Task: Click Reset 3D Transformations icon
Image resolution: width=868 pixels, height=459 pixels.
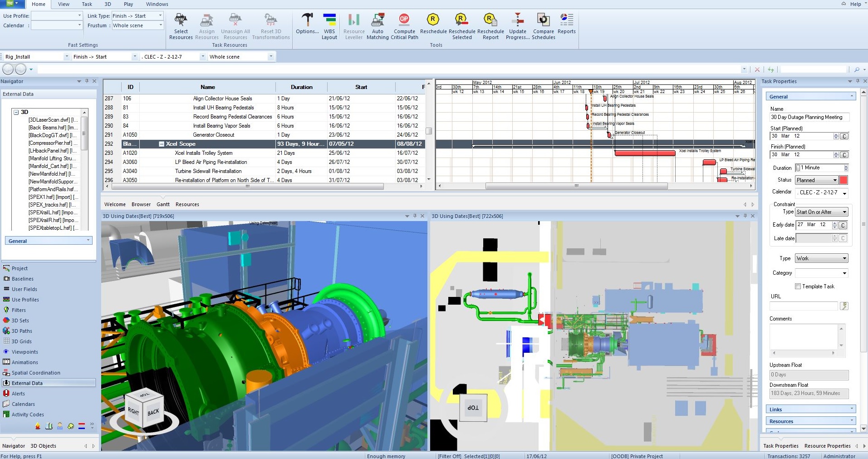Action: (271, 26)
